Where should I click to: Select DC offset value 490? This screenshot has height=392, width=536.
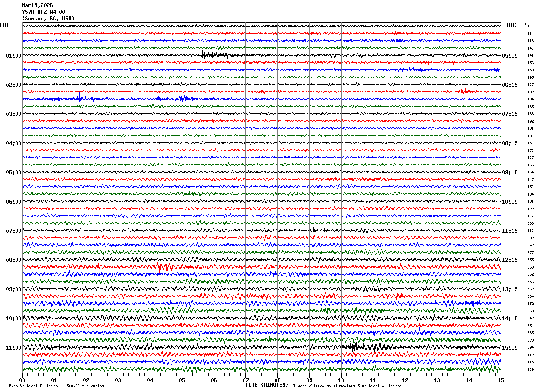(x=530, y=136)
